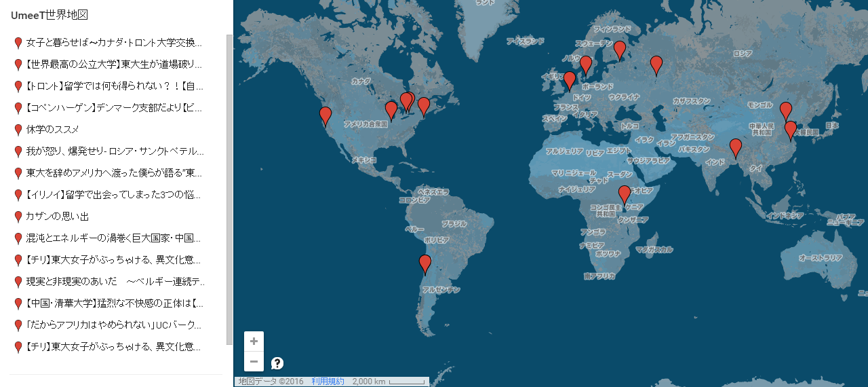Viewport: 868px width, 387px height.
Task: Select the map pin in Denmark
Action: coord(586,64)
